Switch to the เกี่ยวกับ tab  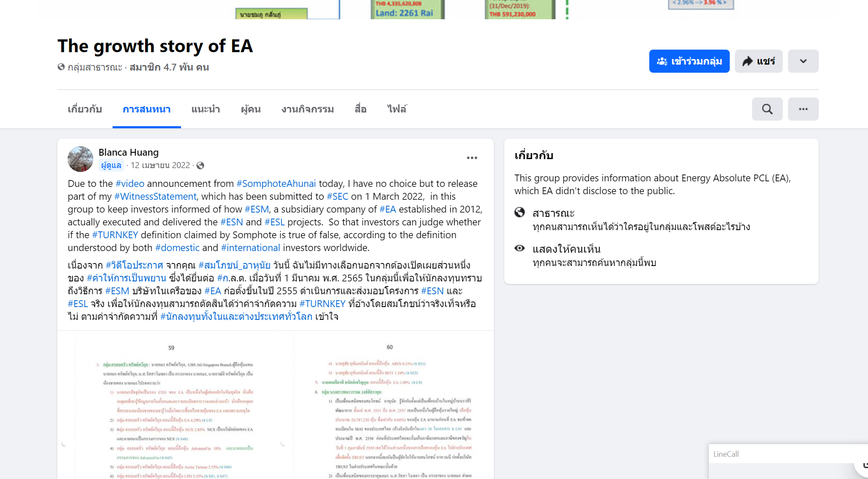pyautogui.click(x=84, y=109)
